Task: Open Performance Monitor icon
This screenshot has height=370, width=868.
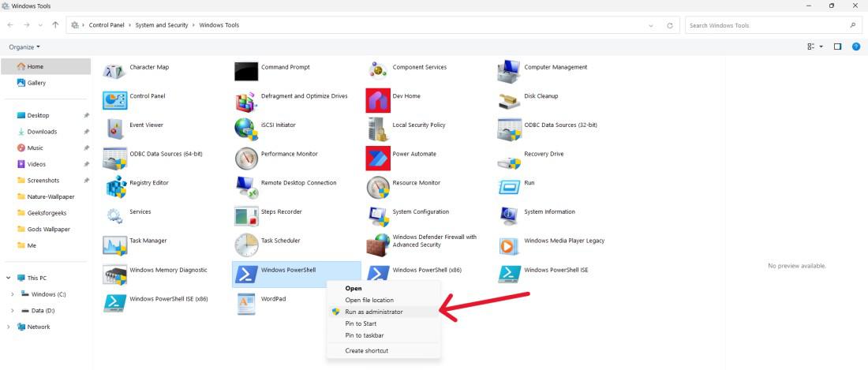Action: 246,158
